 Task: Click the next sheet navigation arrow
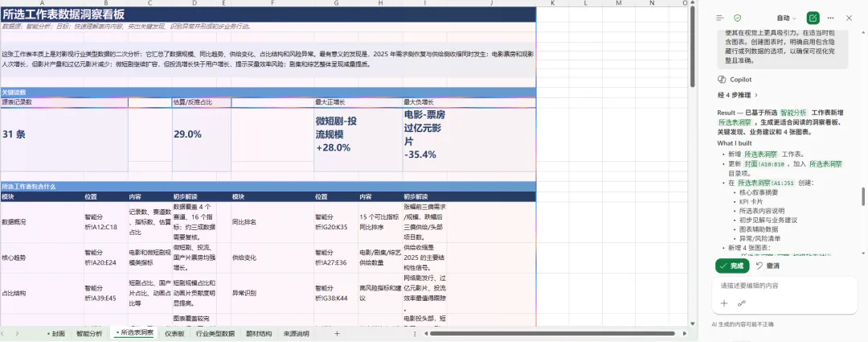click(x=17, y=334)
